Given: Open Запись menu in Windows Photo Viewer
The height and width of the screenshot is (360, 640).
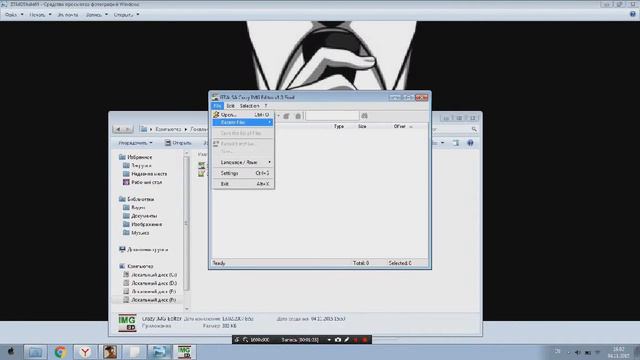Looking at the screenshot, I should point(96,15).
